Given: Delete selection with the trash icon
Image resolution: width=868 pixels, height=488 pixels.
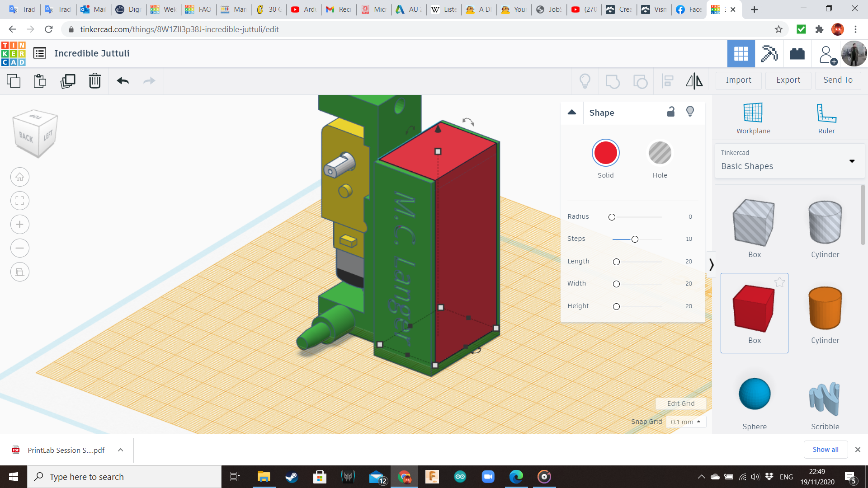Looking at the screenshot, I should (95, 81).
